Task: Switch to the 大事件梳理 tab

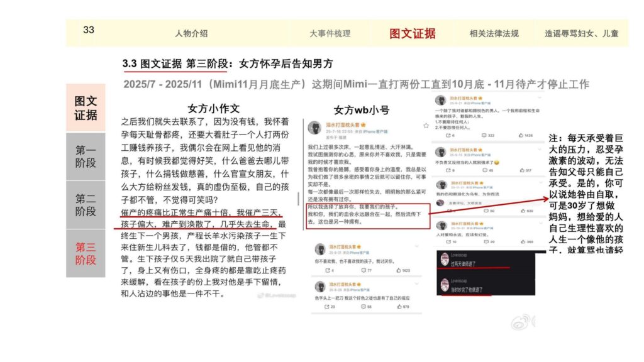Action: 330,33
